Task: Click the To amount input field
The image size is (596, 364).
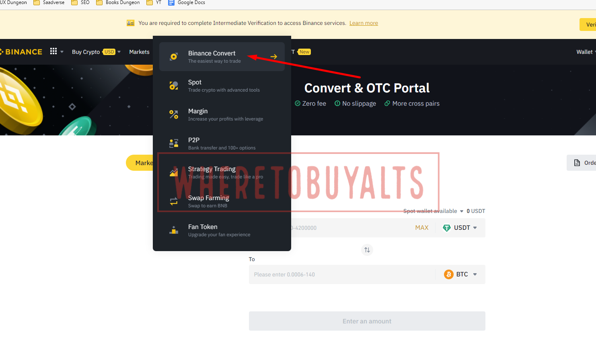Action: 342,274
